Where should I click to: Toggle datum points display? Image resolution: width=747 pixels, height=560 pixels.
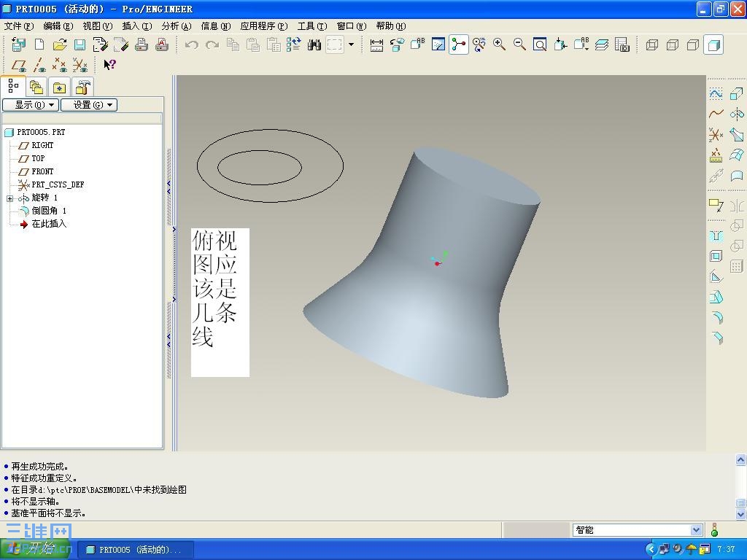click(x=59, y=64)
